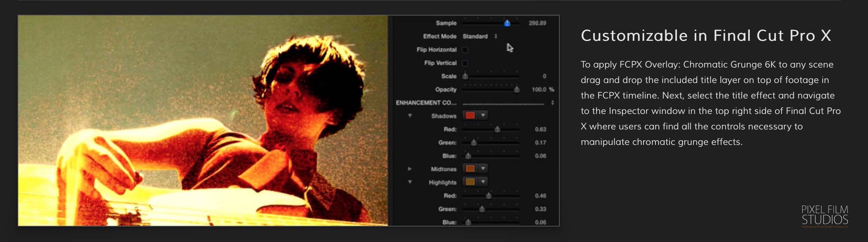Screen dimensions: 868x242
Task: Enable the Flip Horizontal checkbox
Action: click(465, 50)
